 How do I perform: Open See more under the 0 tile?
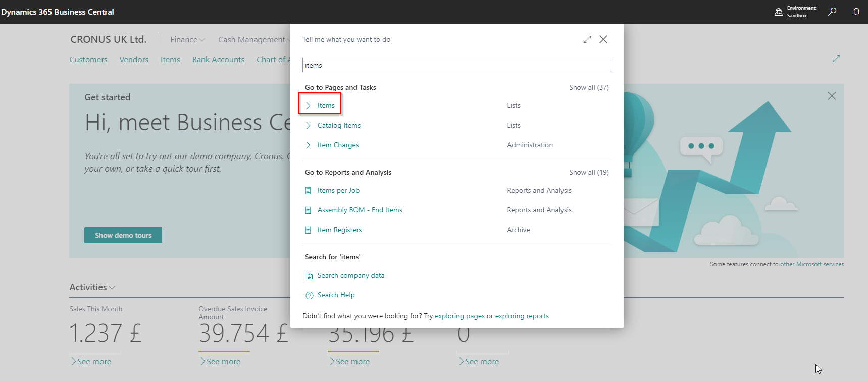pyautogui.click(x=479, y=361)
